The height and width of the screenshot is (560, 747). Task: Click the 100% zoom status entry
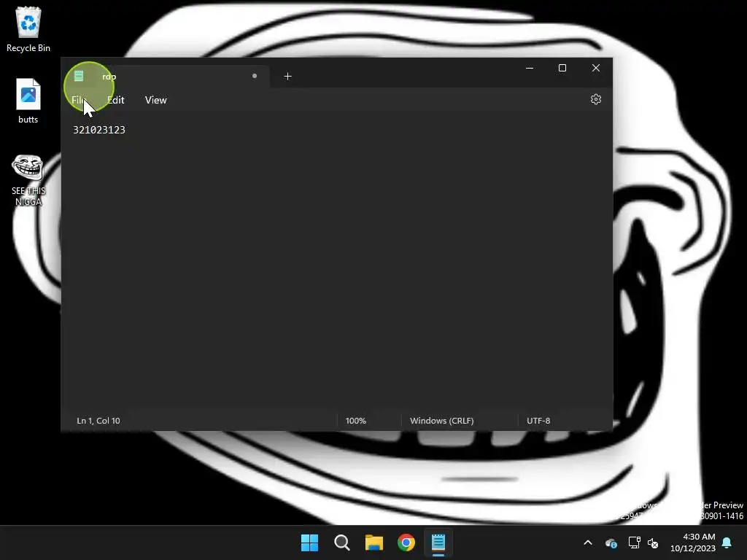(356, 421)
